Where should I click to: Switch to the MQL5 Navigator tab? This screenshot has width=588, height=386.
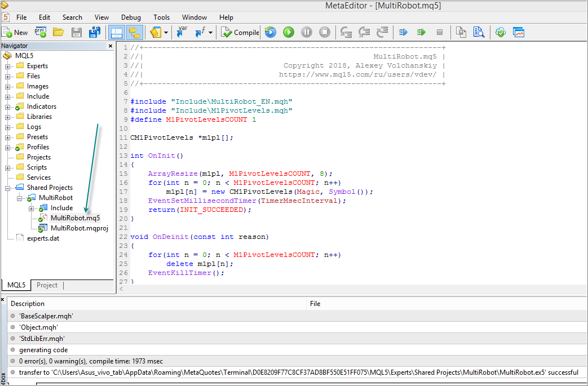click(x=16, y=285)
